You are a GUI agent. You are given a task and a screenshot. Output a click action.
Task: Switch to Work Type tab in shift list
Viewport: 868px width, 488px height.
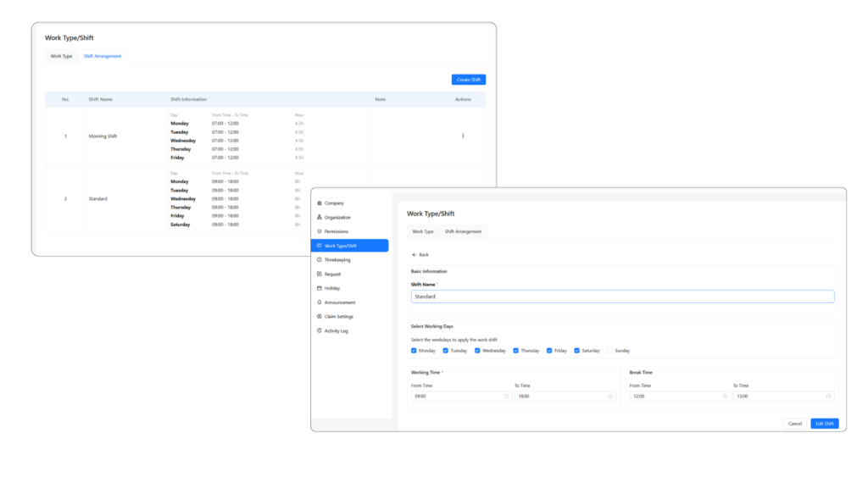point(61,57)
